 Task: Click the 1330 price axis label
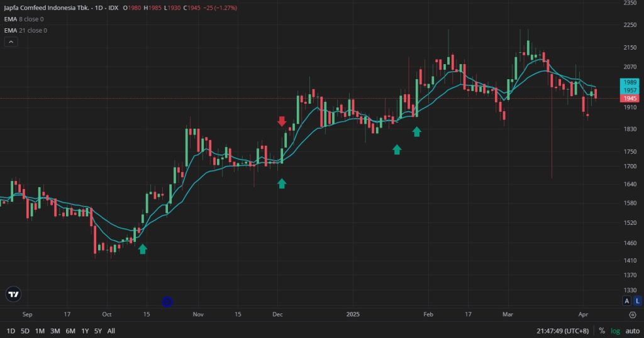[630, 290]
